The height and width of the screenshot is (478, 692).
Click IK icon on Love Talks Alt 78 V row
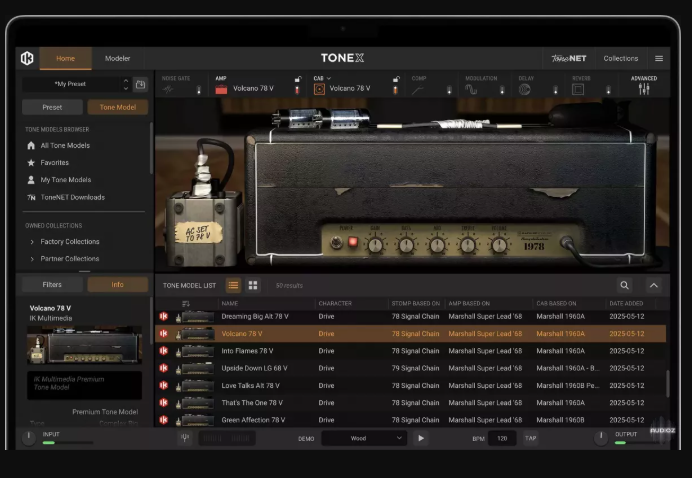pyautogui.click(x=164, y=385)
